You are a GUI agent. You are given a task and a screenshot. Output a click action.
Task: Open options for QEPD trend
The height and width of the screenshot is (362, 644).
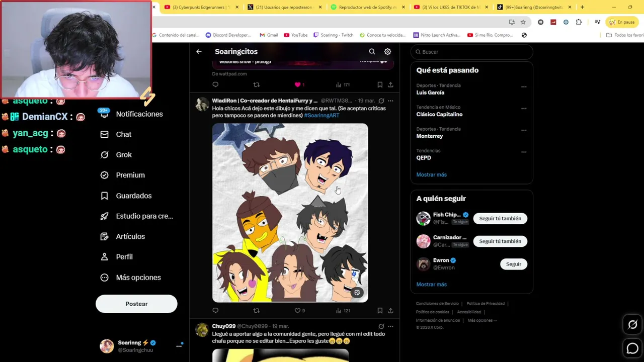pyautogui.click(x=524, y=152)
